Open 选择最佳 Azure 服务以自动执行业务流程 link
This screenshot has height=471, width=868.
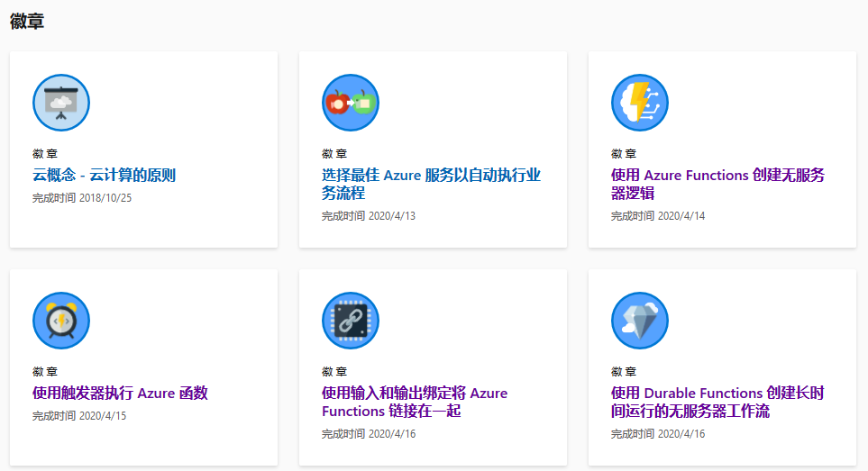(x=431, y=184)
